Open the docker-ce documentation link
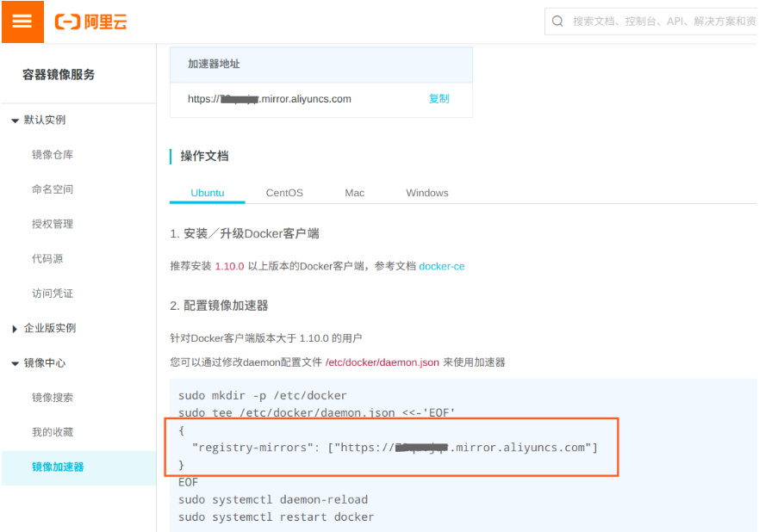 (x=441, y=267)
